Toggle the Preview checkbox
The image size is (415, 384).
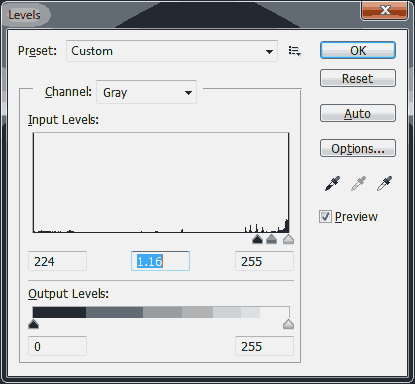325,217
